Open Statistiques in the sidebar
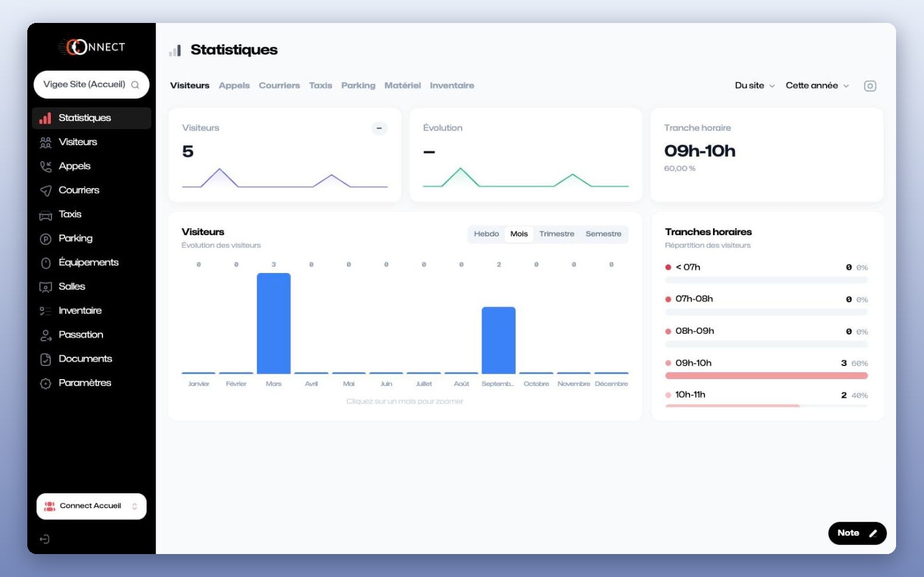 tap(91, 118)
